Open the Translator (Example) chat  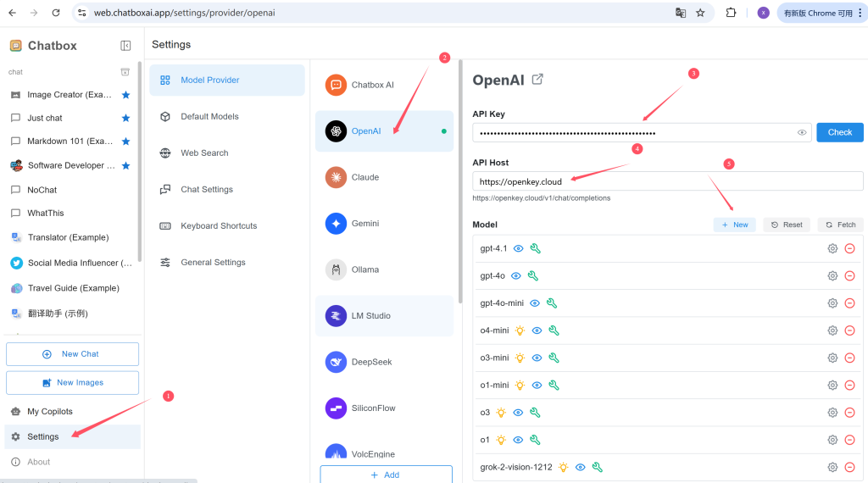(x=72, y=237)
